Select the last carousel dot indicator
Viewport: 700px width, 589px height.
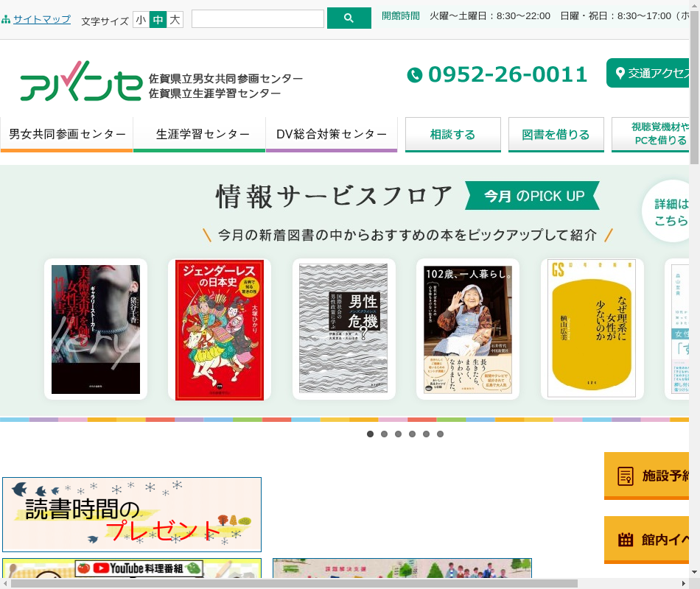click(x=441, y=434)
